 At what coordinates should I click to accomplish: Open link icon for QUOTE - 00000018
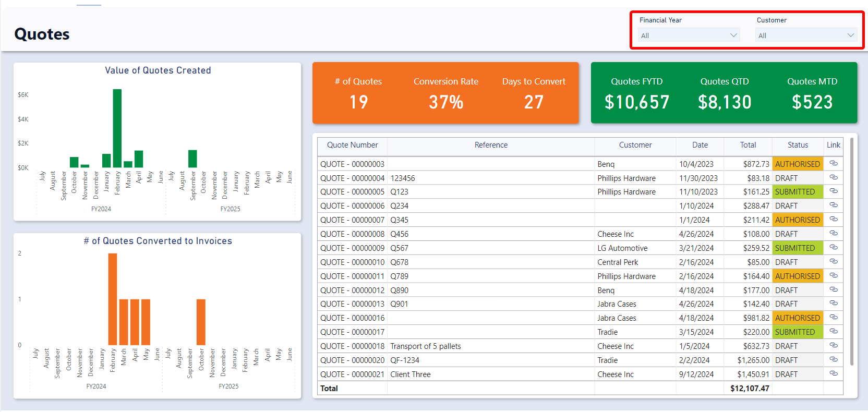(834, 346)
